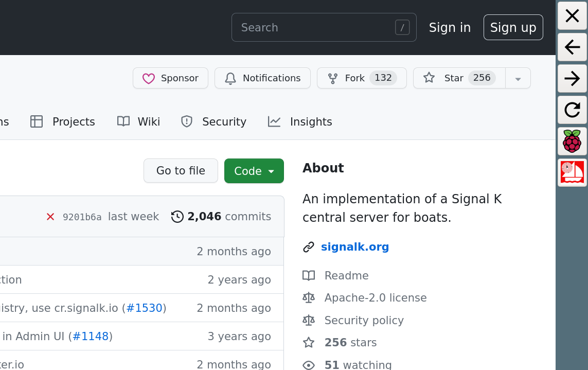Click the '3 years ago' timestamp
This screenshot has height=370, width=588.
(239, 336)
